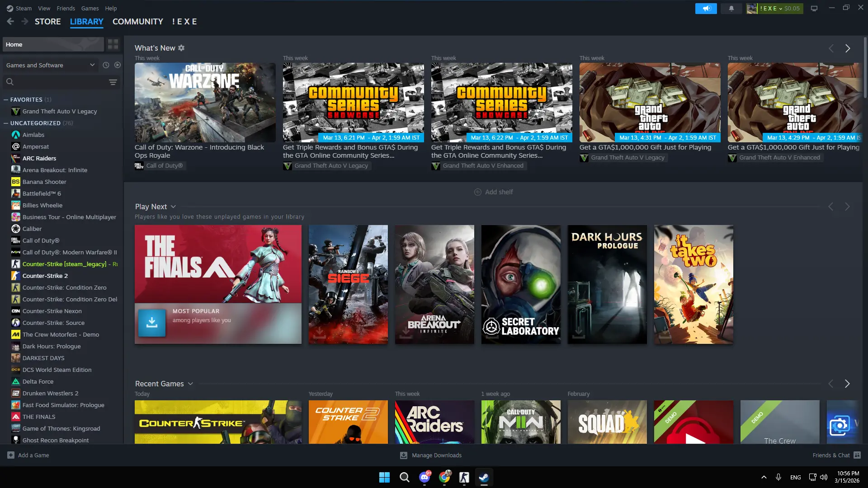Open the Games and Software dropdown
The width and height of the screenshot is (868, 488).
pos(51,65)
